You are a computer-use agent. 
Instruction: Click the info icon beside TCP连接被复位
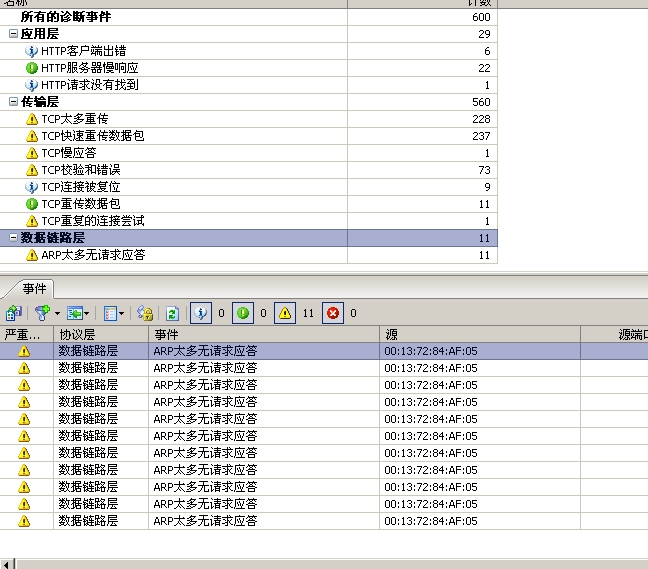31,187
